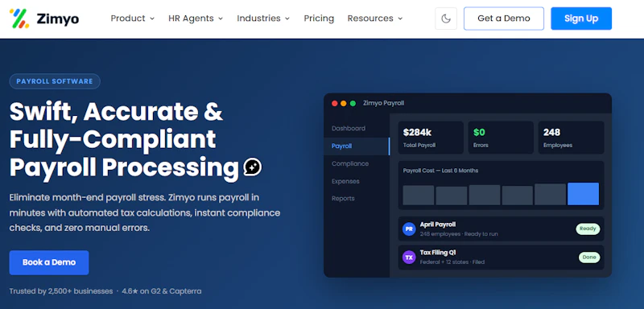Select Reports in the payroll sidebar
Screen dimensions: 644x309
(343, 199)
